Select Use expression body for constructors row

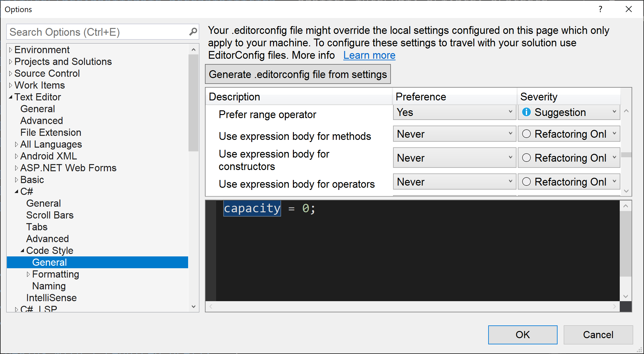pos(274,160)
